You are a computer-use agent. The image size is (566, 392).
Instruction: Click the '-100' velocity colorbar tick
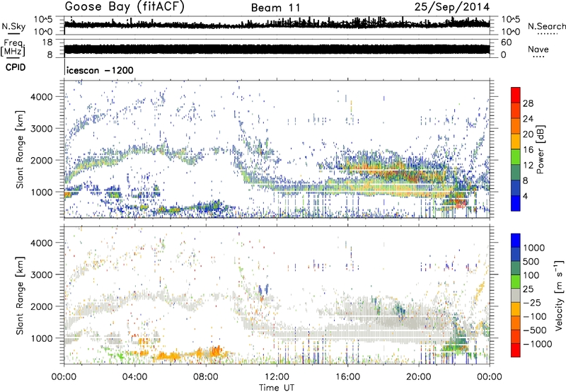(x=535, y=316)
